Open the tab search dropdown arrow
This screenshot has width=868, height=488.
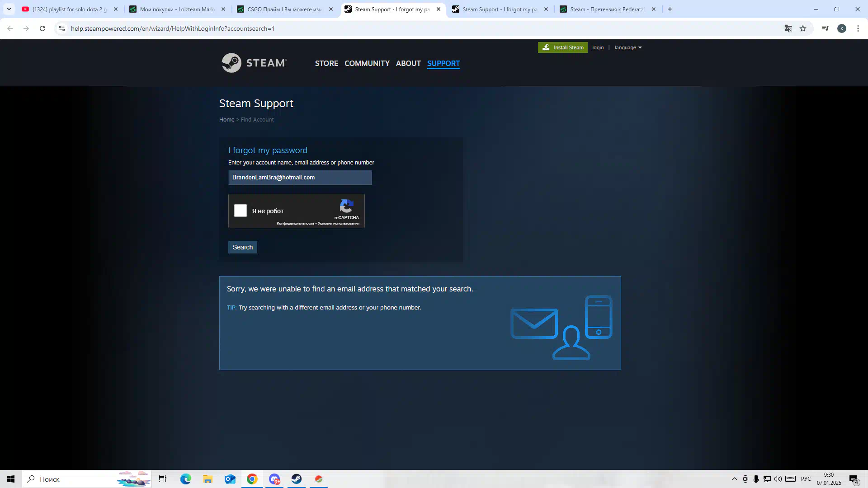(x=9, y=9)
